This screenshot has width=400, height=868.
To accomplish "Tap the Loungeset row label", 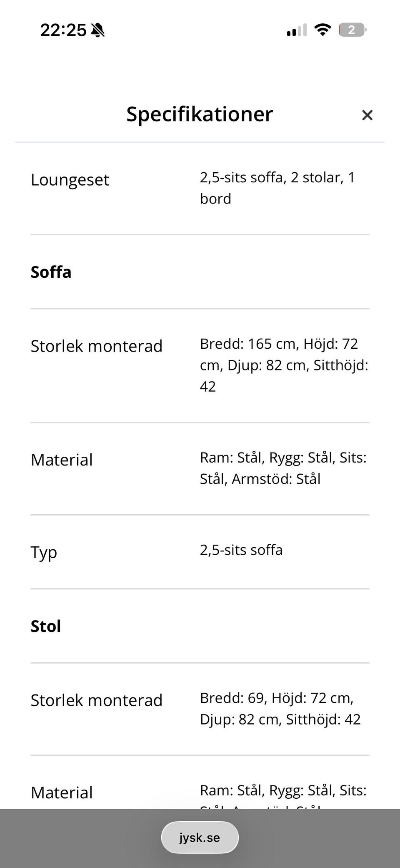I will pos(70,180).
